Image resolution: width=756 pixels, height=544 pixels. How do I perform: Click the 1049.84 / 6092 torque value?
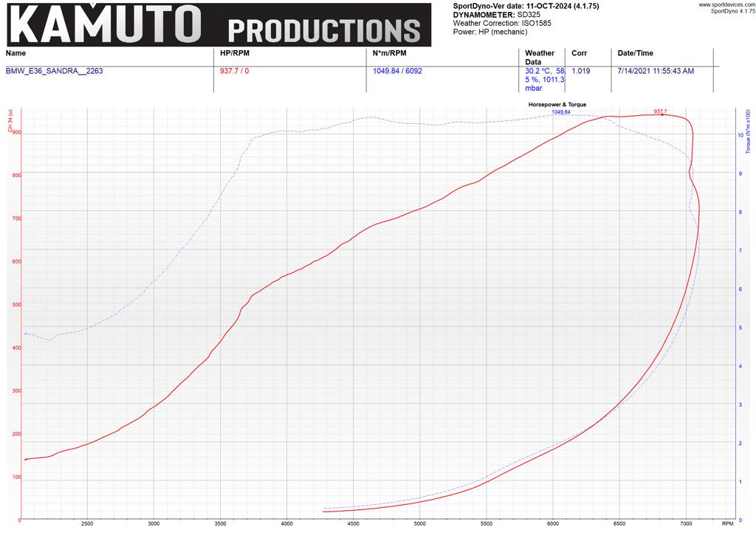pos(397,71)
